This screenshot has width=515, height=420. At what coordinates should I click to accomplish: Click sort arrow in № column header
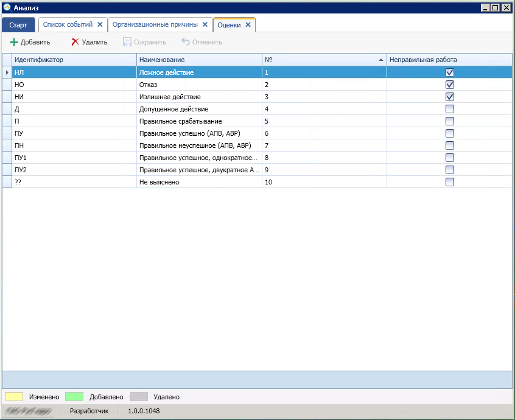coord(380,60)
